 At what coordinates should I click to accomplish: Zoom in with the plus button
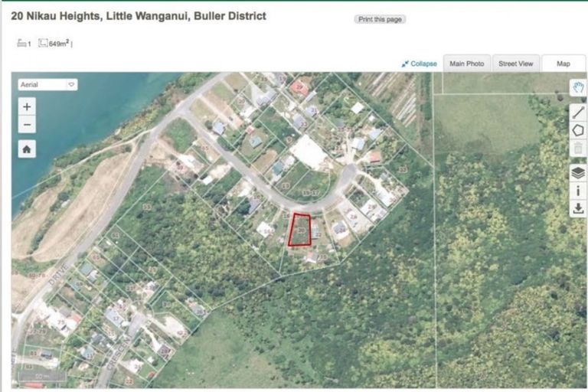pos(27,107)
